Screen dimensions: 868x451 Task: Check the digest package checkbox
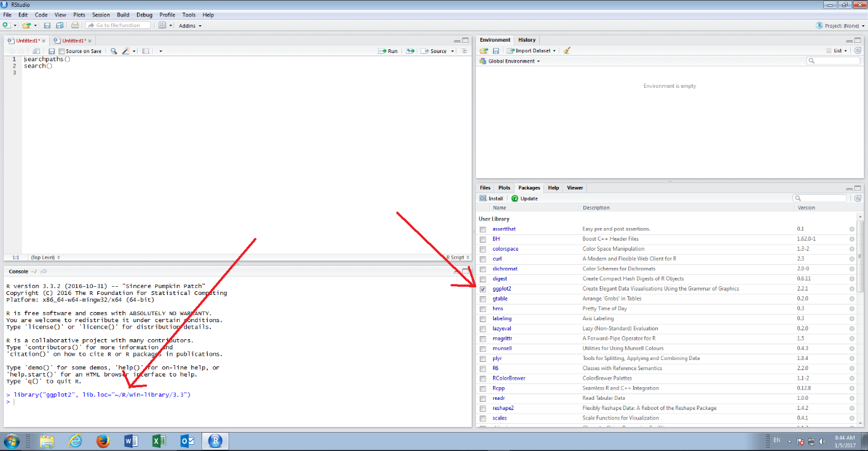click(x=483, y=279)
